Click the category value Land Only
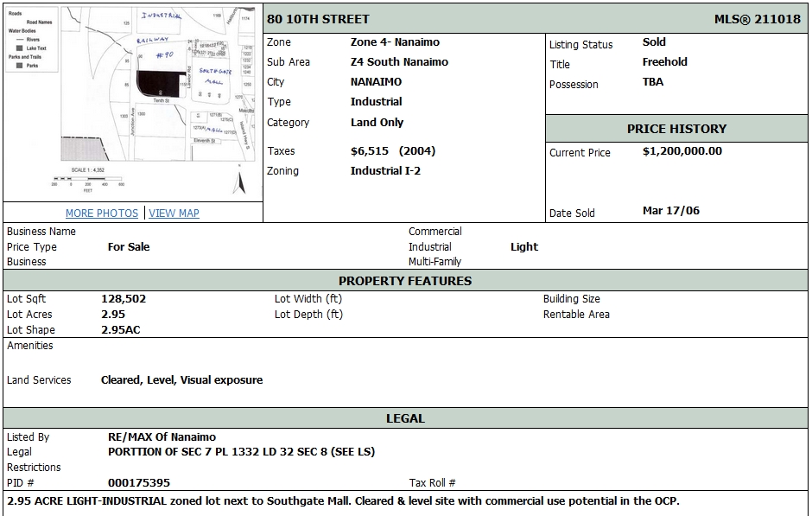 [377, 122]
